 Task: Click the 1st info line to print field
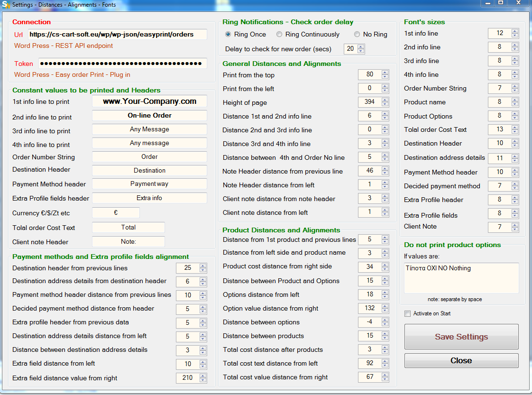[149, 101]
